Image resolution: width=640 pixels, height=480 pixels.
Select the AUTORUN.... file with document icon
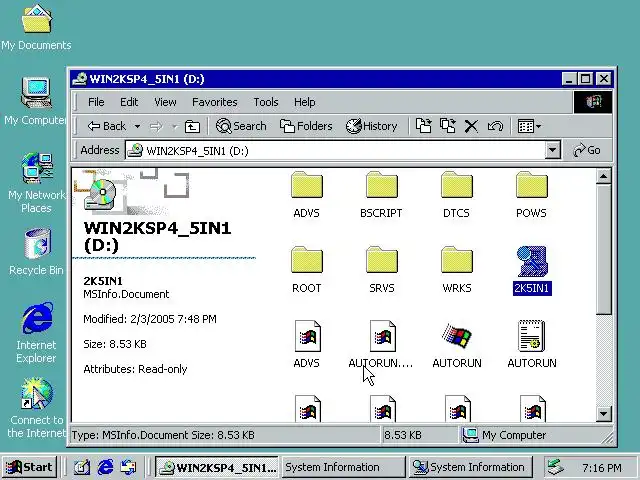(x=382, y=336)
